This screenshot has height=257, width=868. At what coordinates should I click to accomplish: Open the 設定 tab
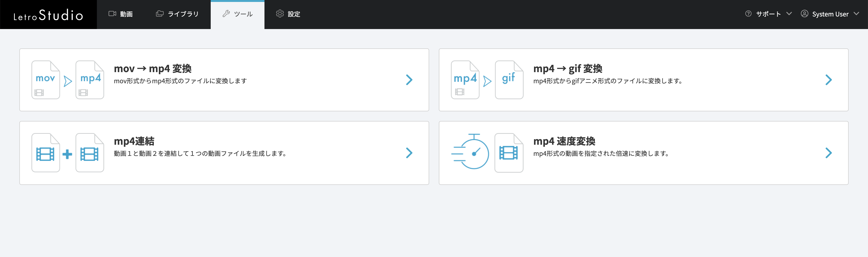pyautogui.click(x=288, y=14)
